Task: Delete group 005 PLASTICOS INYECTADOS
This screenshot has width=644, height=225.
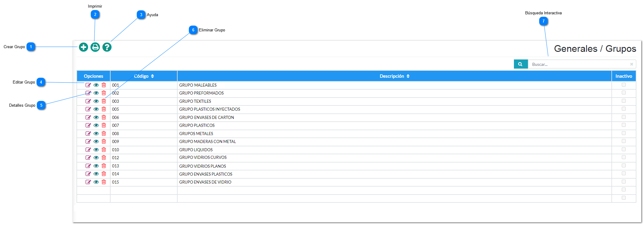Action: 104,109
